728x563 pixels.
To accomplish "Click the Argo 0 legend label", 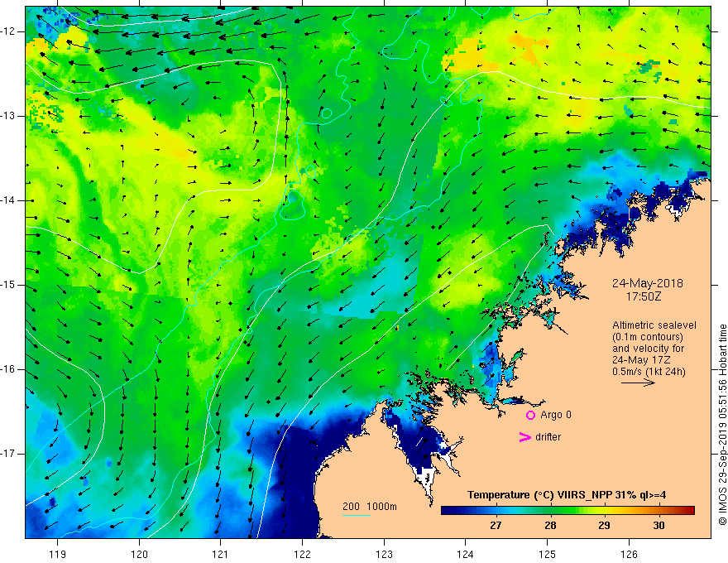I will click(x=556, y=415).
